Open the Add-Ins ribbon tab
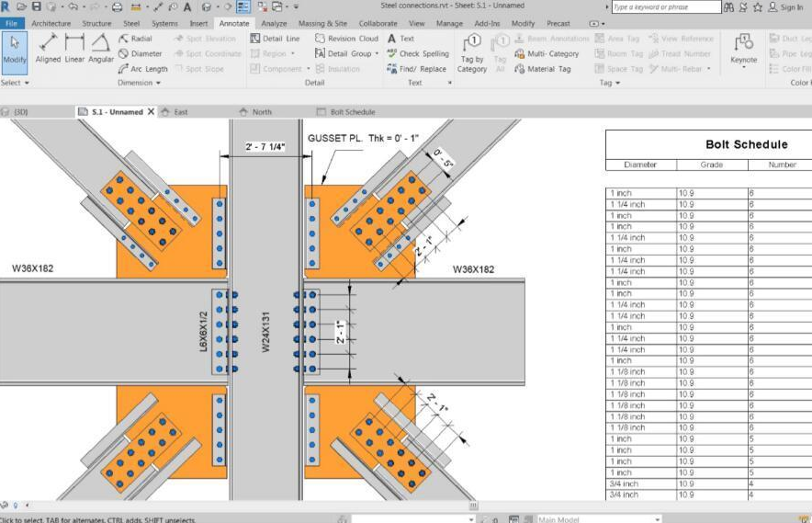The height and width of the screenshot is (523, 812). (487, 23)
